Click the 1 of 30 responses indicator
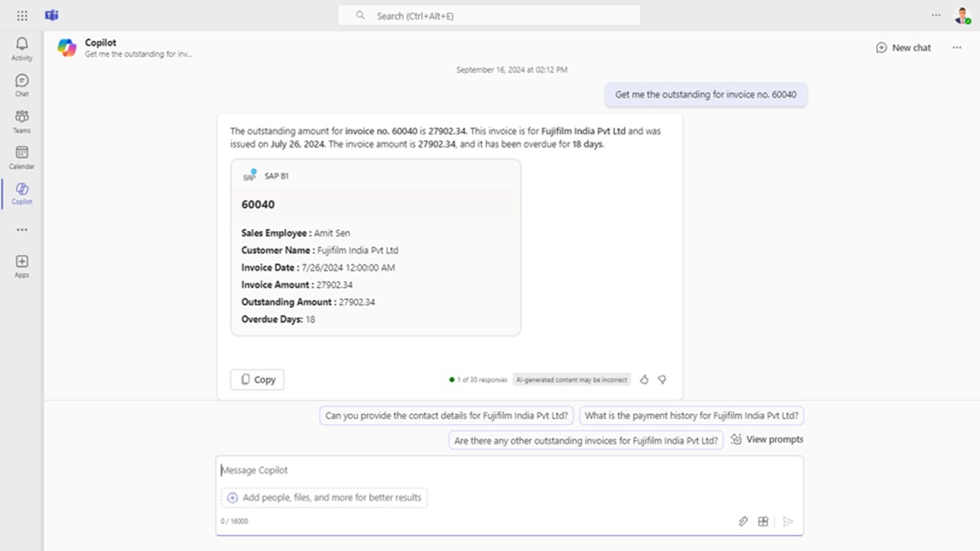 [479, 380]
